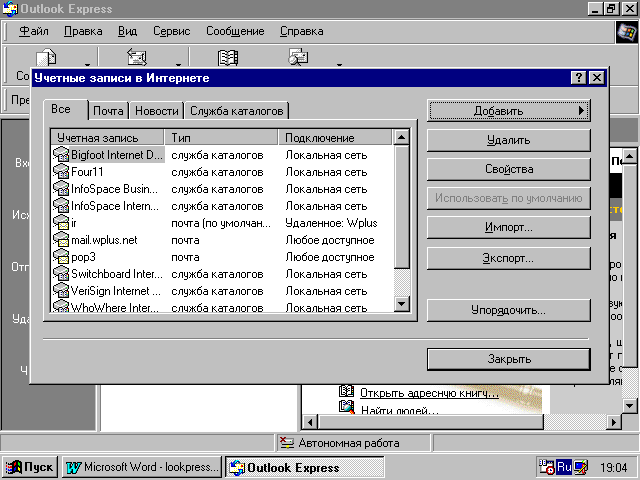Switch to Microsoft Word taskbar button
This screenshot has height=480, width=640.
[x=142, y=467]
